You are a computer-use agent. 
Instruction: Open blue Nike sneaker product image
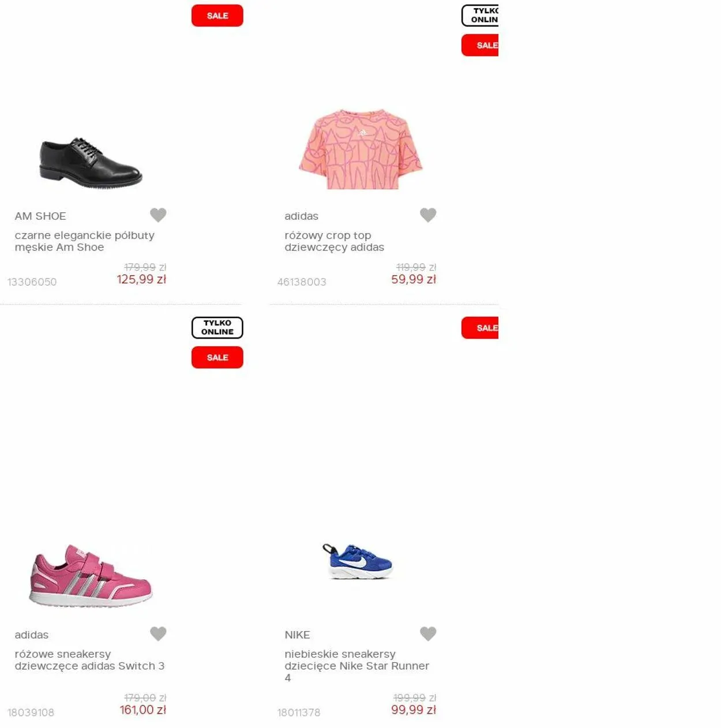[358, 561]
